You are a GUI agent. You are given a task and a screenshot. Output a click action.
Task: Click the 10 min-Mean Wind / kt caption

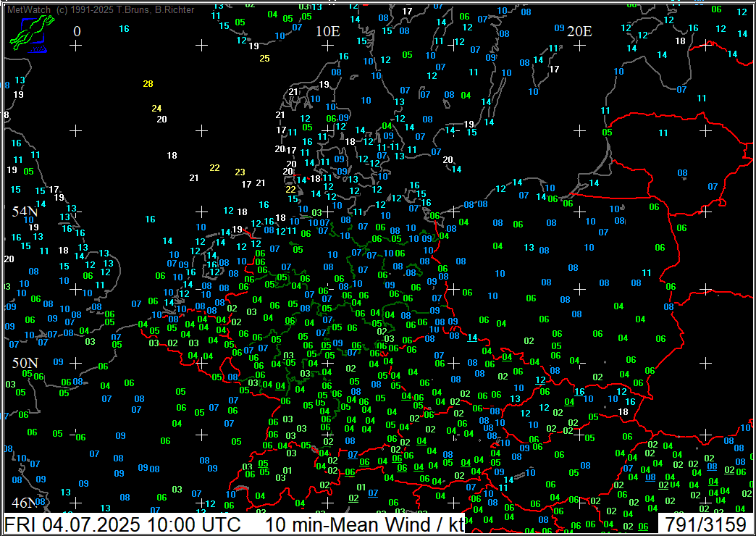pos(364,524)
